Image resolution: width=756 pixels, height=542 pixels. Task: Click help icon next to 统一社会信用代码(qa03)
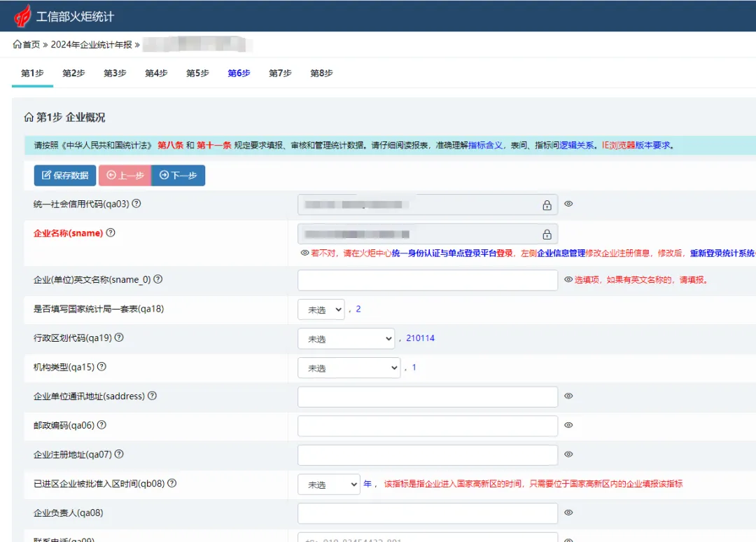136,204
